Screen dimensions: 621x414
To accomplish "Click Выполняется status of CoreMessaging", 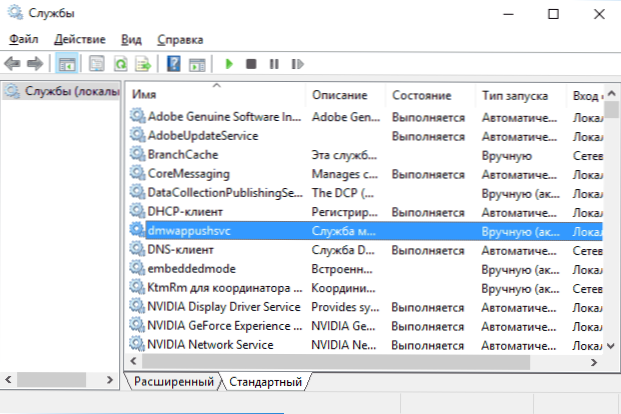I will [428, 174].
